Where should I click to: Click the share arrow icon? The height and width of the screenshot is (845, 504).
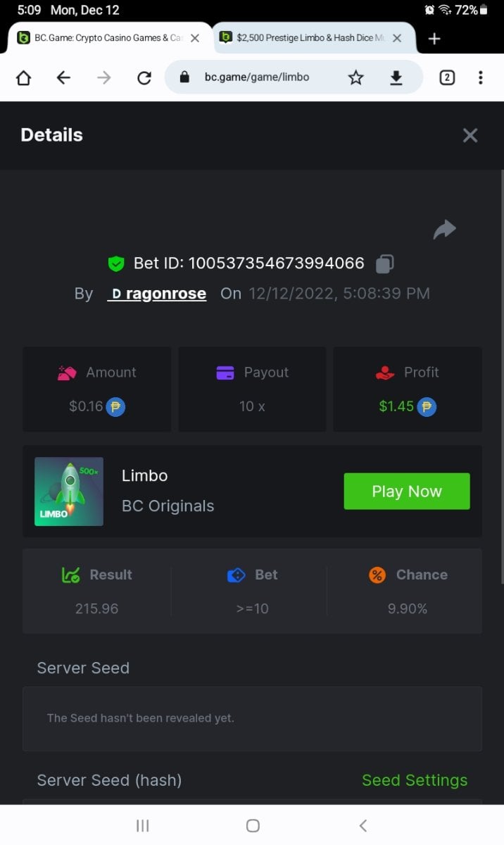tap(445, 229)
